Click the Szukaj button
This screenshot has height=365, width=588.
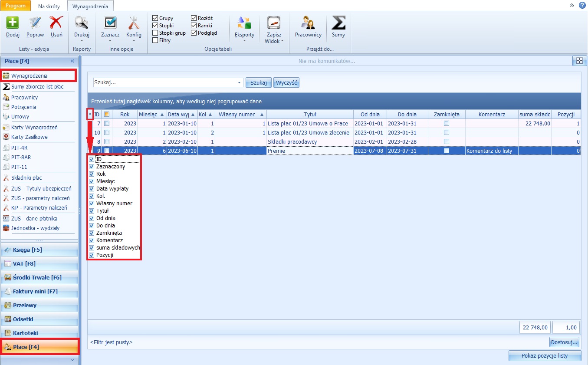(x=259, y=82)
